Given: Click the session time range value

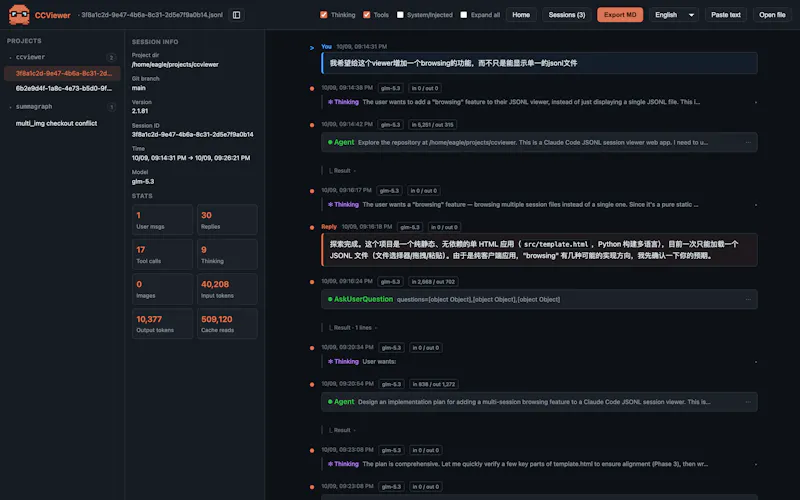Looking at the screenshot, I should pyautogui.click(x=191, y=158).
